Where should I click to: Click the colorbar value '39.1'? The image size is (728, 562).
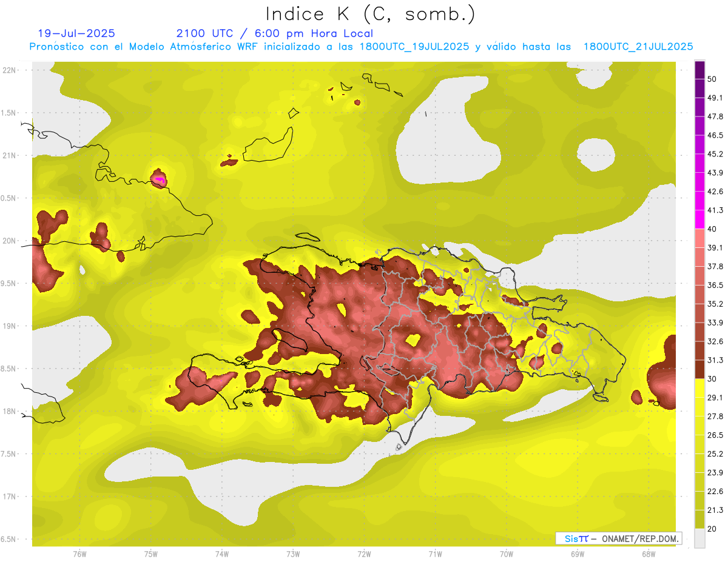(715, 248)
